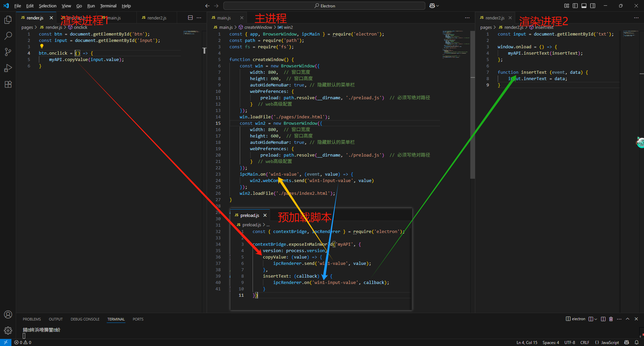Screen dimensions: 644x346
Task: Click the lightbulb code action icon
Action: pos(42,46)
